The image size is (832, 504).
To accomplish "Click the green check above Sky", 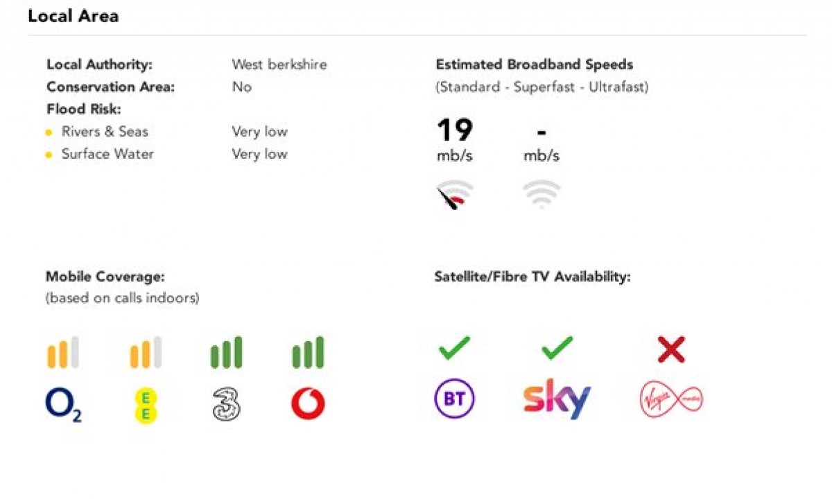I will pyautogui.click(x=557, y=348).
